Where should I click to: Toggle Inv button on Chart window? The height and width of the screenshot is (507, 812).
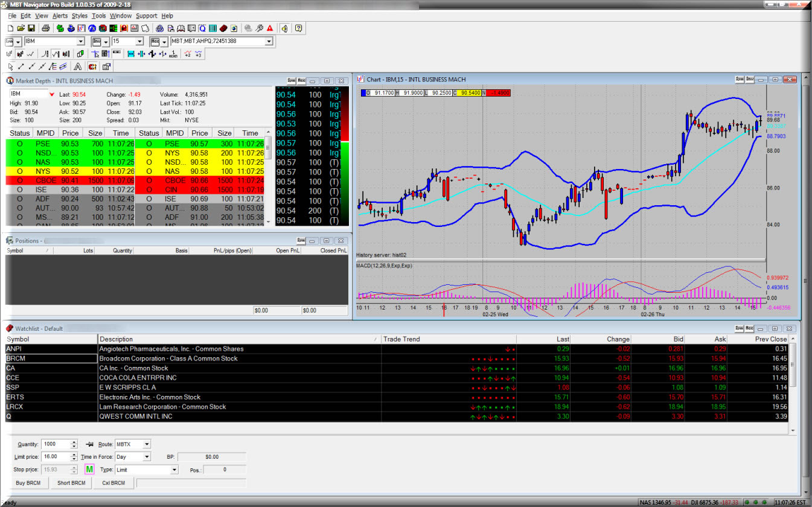click(x=750, y=79)
